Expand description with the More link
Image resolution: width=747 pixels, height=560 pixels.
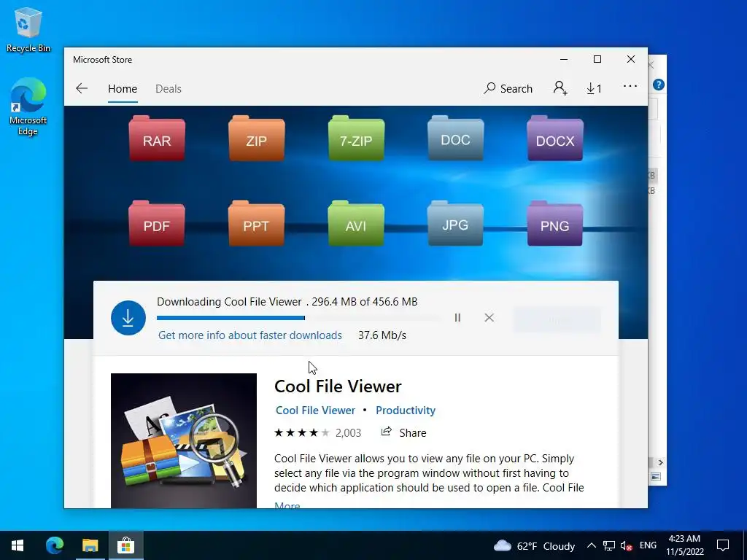coord(287,505)
